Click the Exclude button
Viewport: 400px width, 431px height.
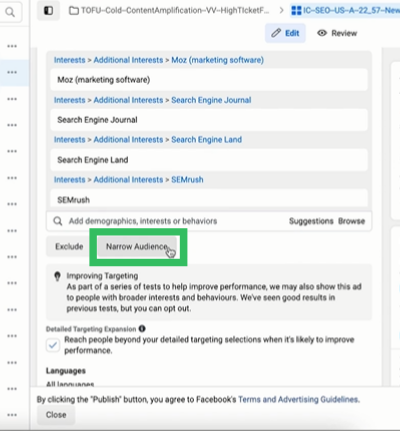click(69, 247)
